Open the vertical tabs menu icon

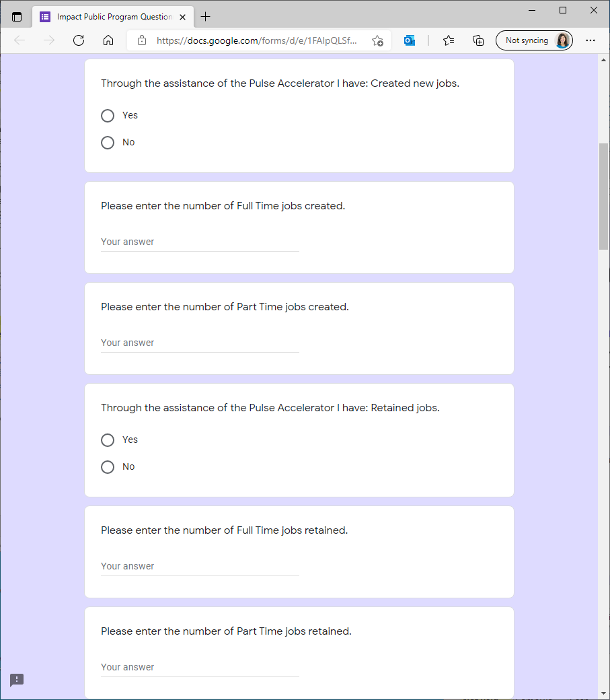pos(17,17)
